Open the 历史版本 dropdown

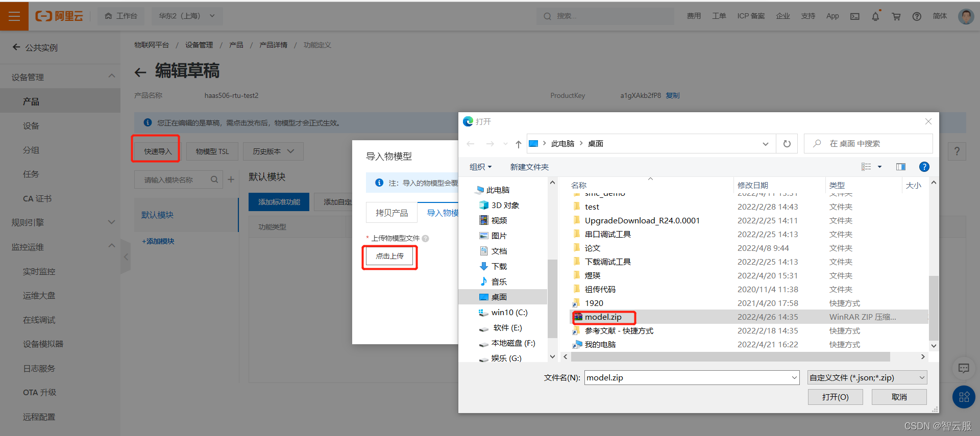[273, 151]
